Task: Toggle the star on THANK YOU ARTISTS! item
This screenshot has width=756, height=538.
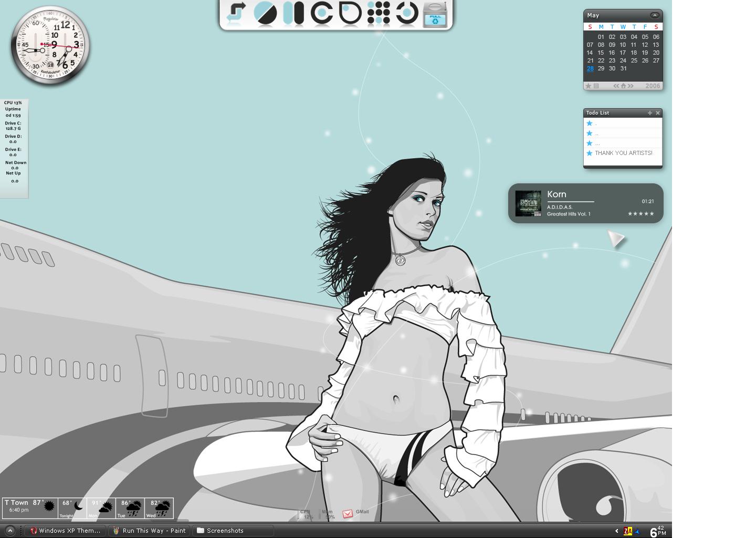Action: 589,153
